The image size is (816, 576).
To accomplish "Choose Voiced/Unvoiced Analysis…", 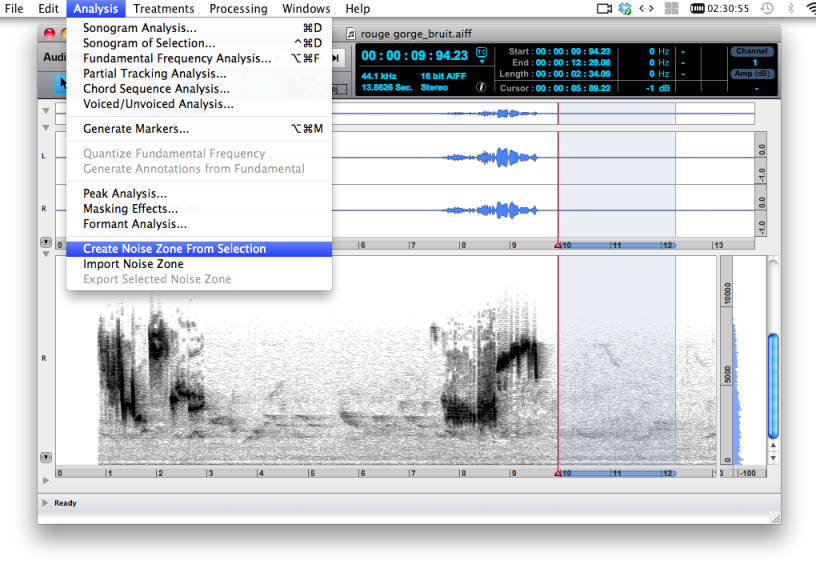I will 199,104.
